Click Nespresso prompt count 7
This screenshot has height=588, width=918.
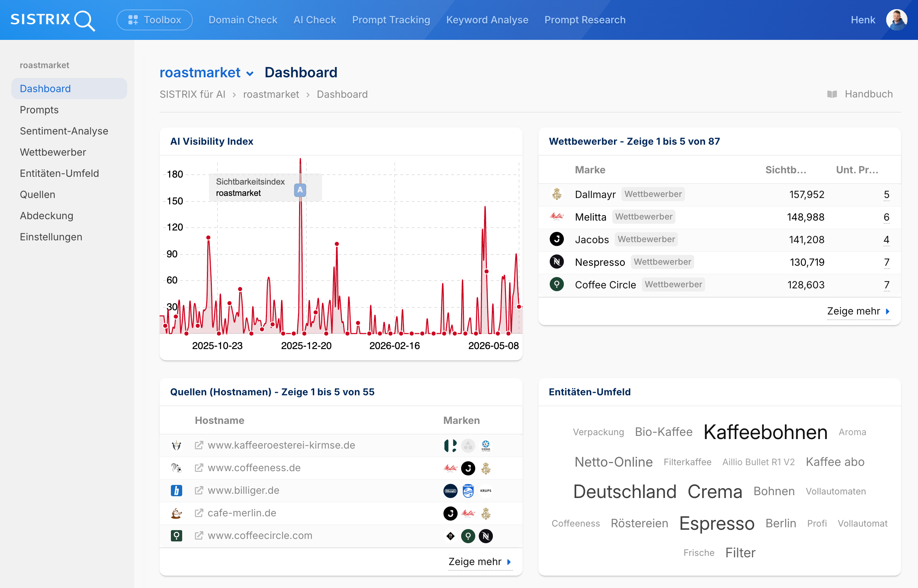point(886,262)
